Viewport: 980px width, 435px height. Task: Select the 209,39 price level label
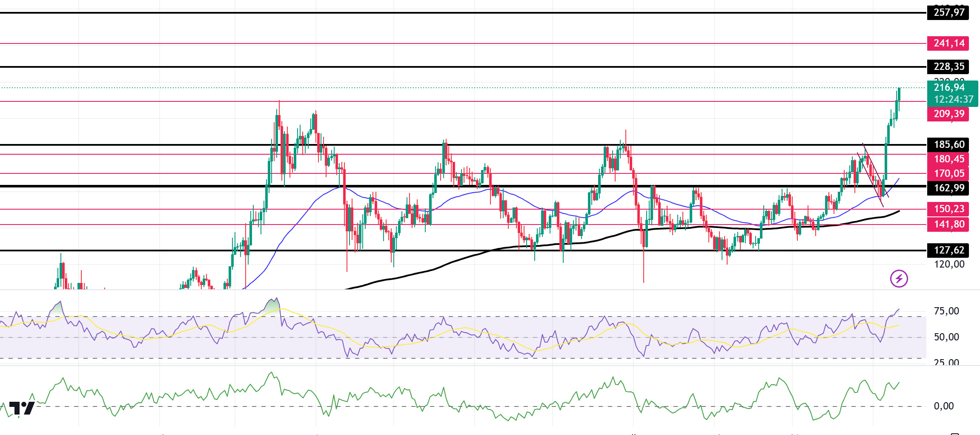click(948, 114)
